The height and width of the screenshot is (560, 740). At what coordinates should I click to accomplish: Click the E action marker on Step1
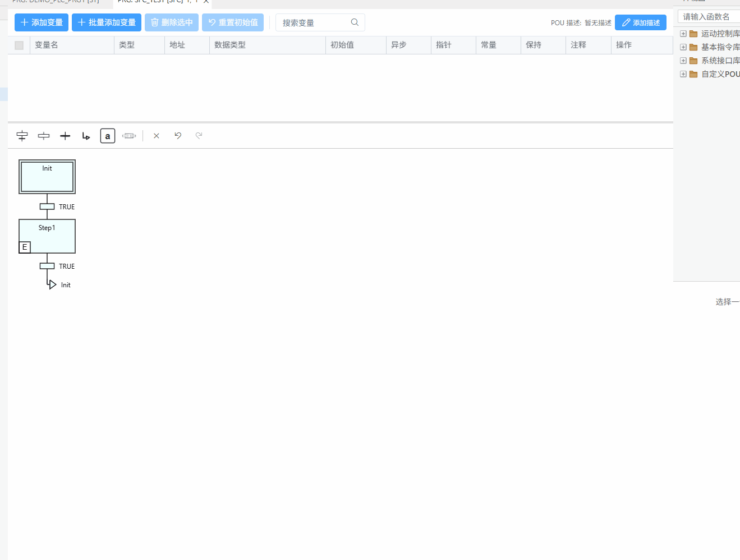(x=25, y=247)
